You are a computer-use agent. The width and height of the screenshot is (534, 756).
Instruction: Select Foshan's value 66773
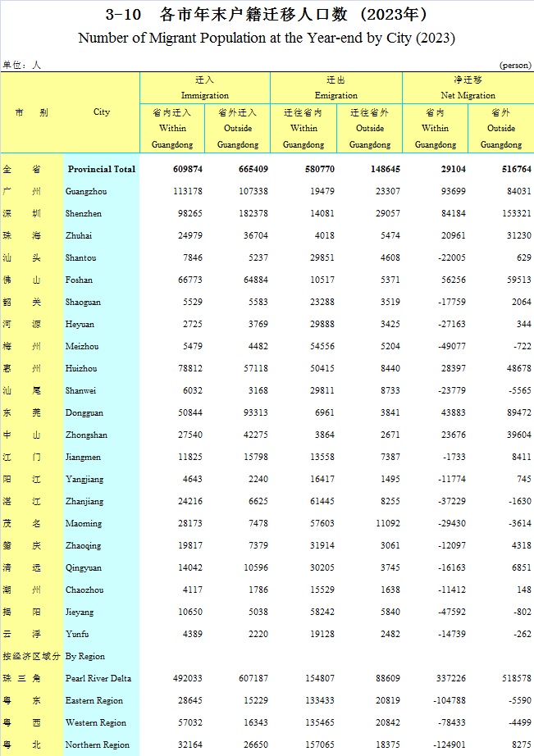[x=190, y=280]
